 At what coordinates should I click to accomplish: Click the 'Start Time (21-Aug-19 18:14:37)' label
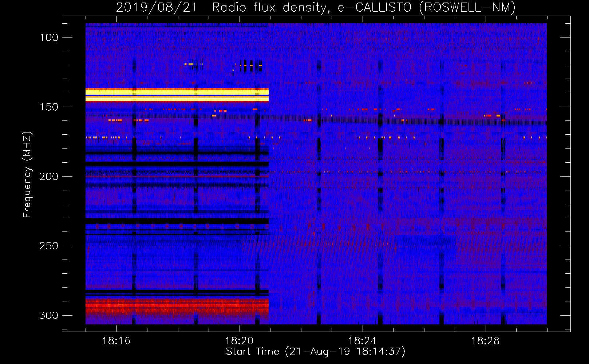(x=316, y=352)
